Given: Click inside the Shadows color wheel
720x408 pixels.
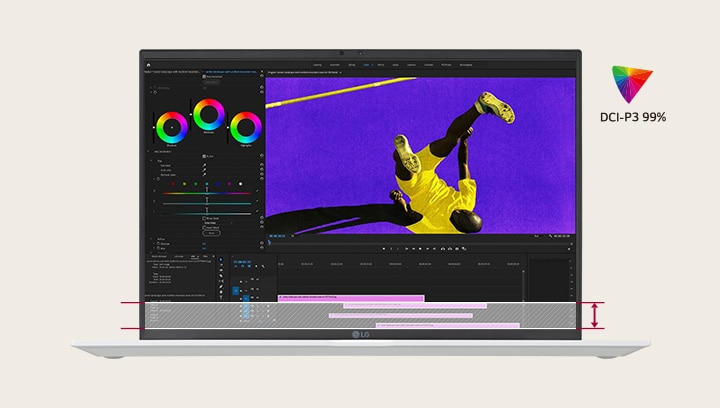Looking at the screenshot, I should click(172, 128).
